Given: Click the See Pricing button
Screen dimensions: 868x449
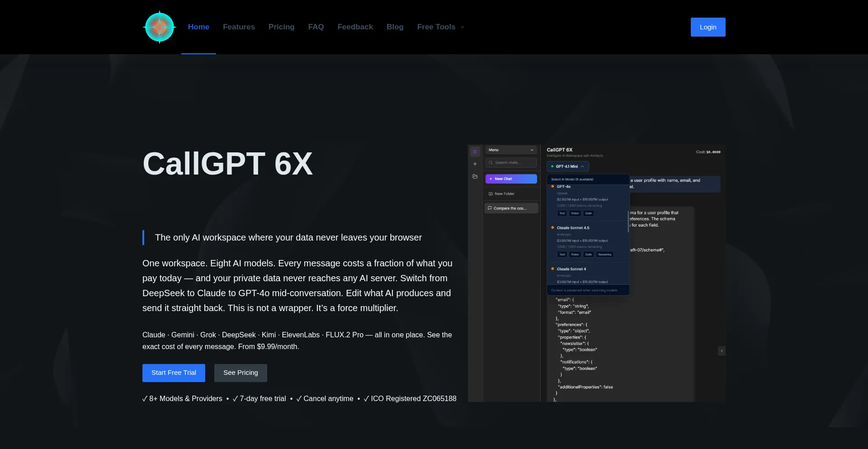Looking at the screenshot, I should point(241,373).
